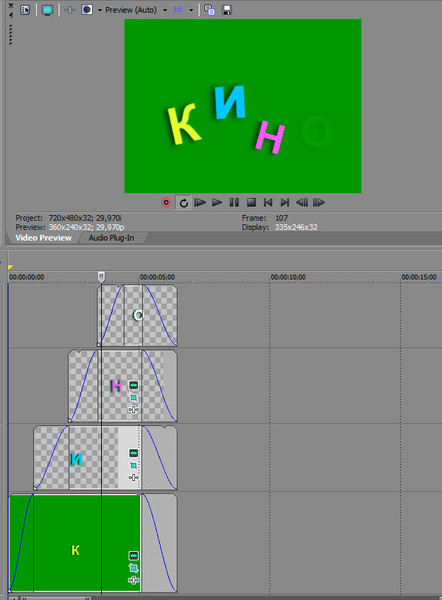442x600 pixels.
Task: Click the dock window drag grip dots
Action: click(x=11, y=35)
